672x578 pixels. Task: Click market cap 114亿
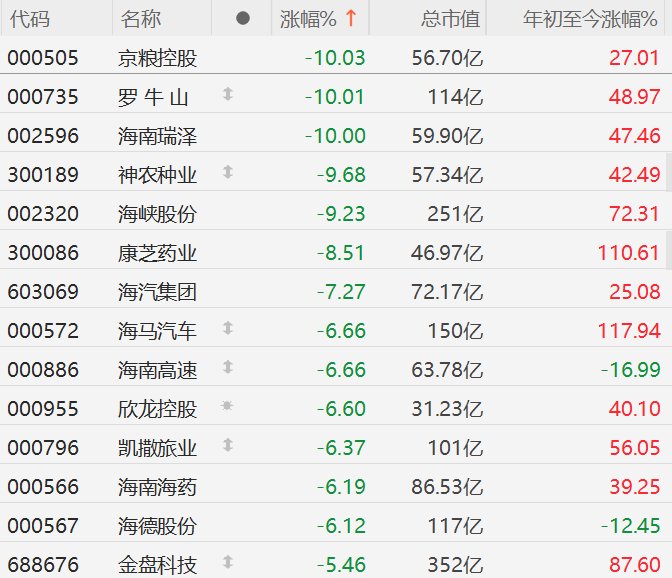click(x=455, y=97)
